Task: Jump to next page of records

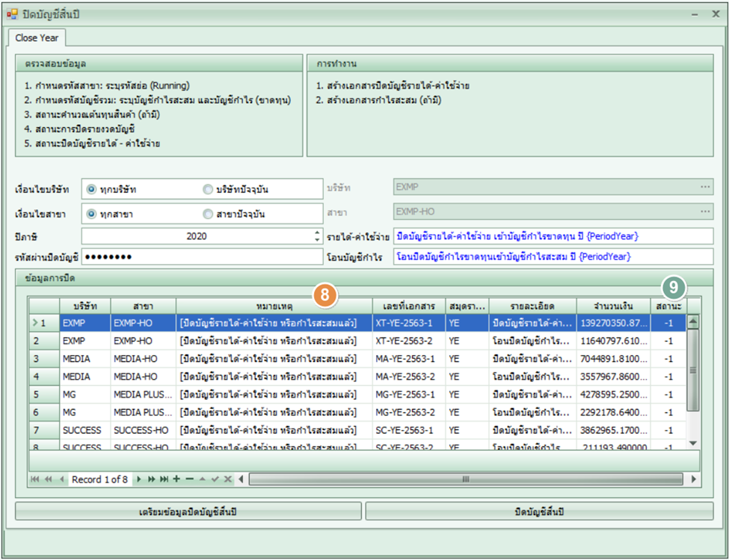Action: click(x=151, y=479)
